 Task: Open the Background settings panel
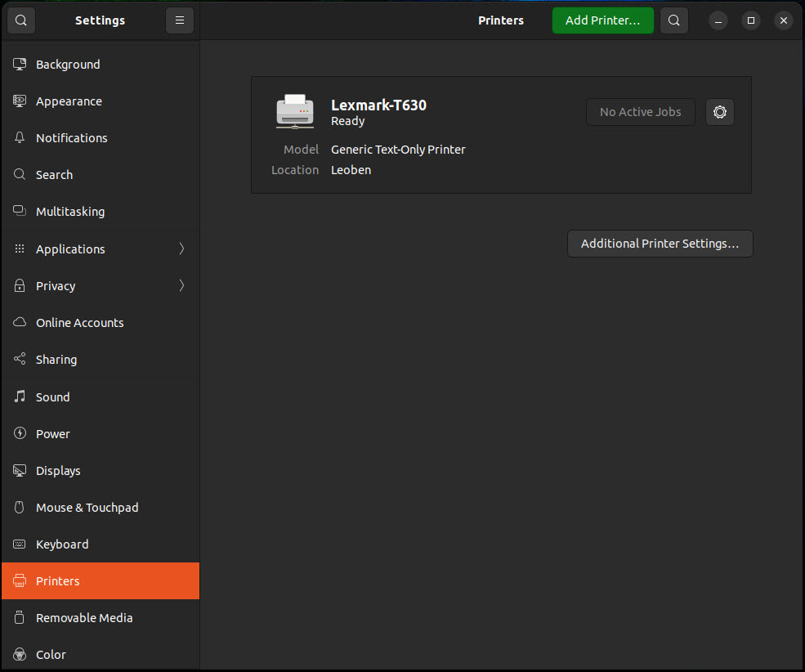(68, 65)
